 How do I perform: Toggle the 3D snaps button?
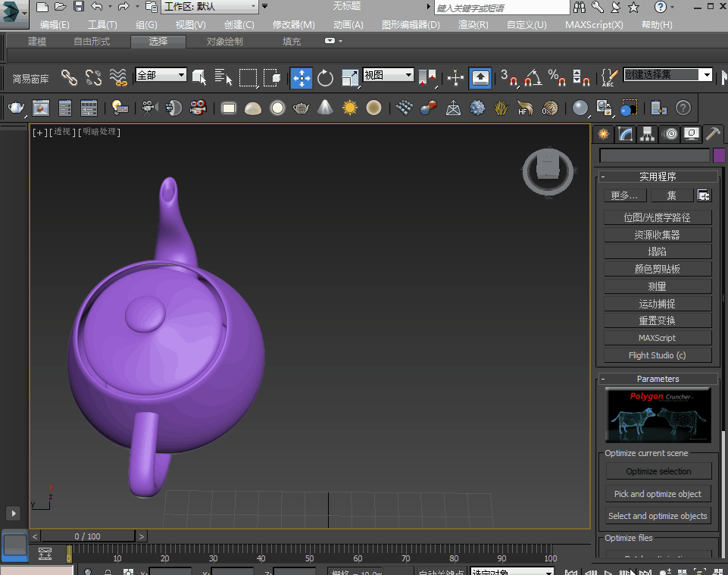tap(508, 77)
